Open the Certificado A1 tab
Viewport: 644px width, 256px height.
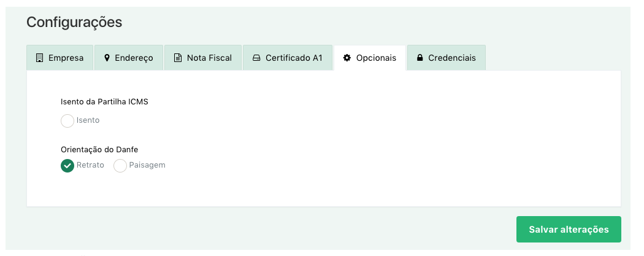tap(294, 58)
